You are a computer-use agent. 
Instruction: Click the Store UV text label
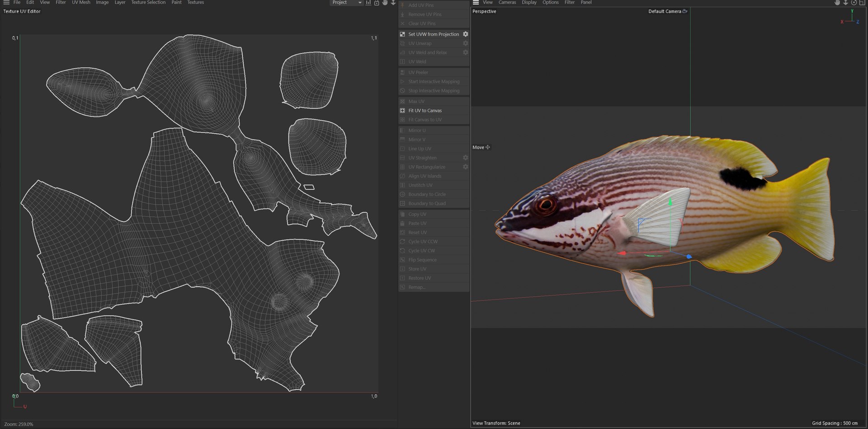point(417,269)
